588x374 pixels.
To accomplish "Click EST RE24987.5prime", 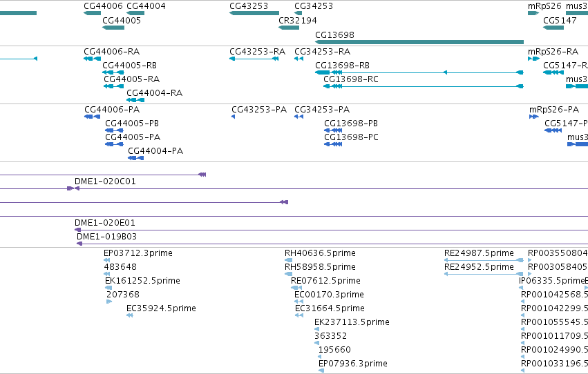I will coord(484,260).
